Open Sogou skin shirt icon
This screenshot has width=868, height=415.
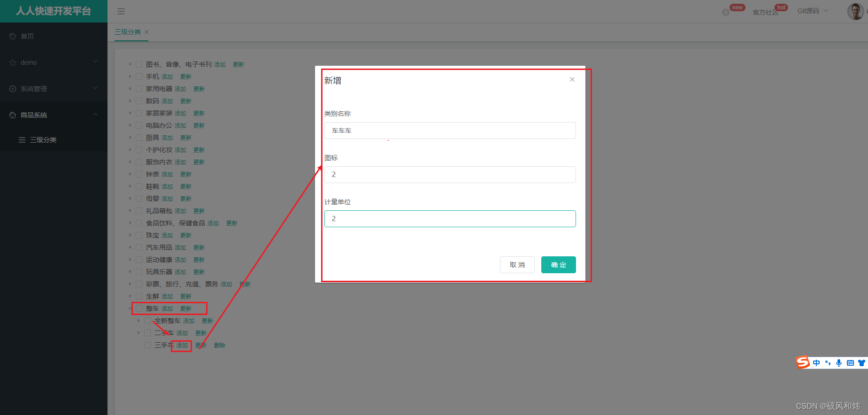click(861, 363)
